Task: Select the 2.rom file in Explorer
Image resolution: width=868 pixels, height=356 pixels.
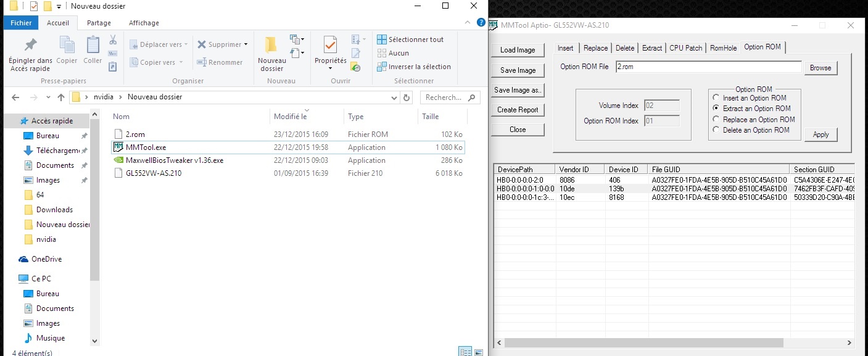Action: [x=288, y=134]
